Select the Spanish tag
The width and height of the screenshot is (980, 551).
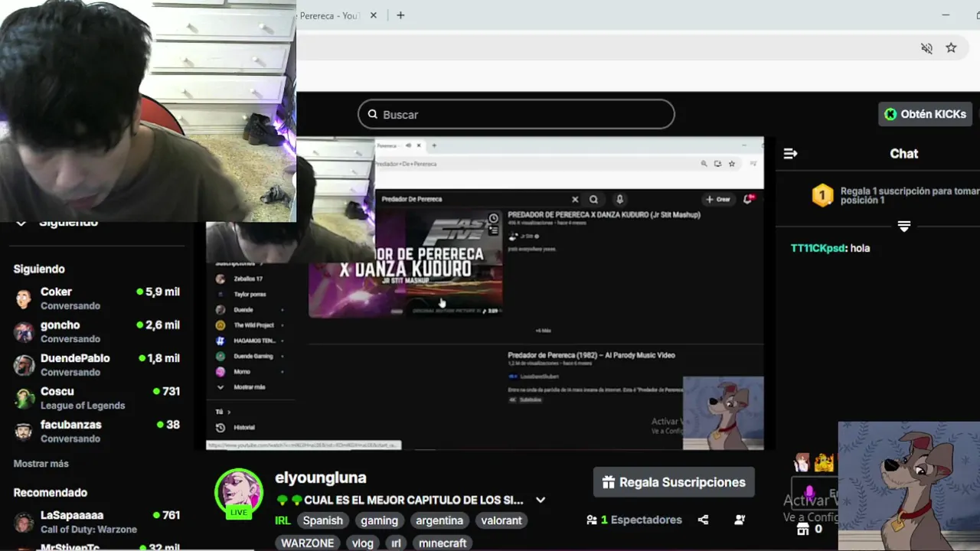pyautogui.click(x=323, y=520)
